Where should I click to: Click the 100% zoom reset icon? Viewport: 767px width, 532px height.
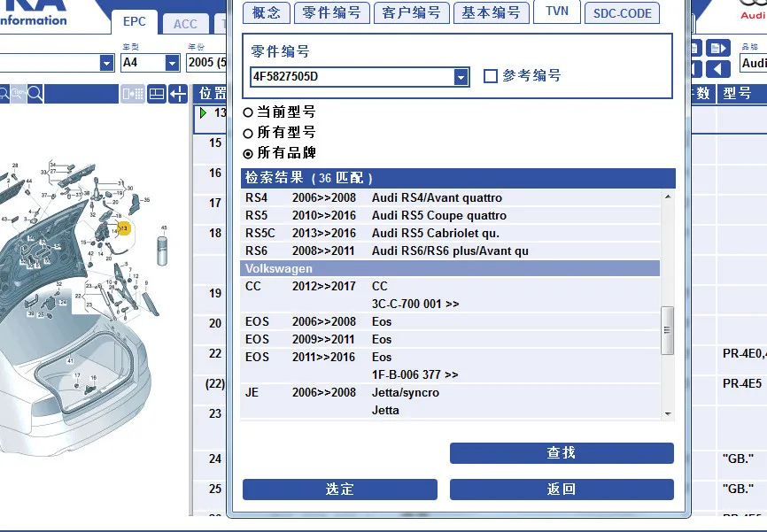19,93
